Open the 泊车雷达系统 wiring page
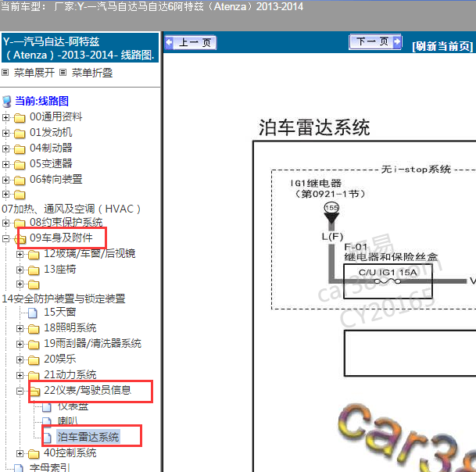Screen dimensions: 476x472 (88, 437)
